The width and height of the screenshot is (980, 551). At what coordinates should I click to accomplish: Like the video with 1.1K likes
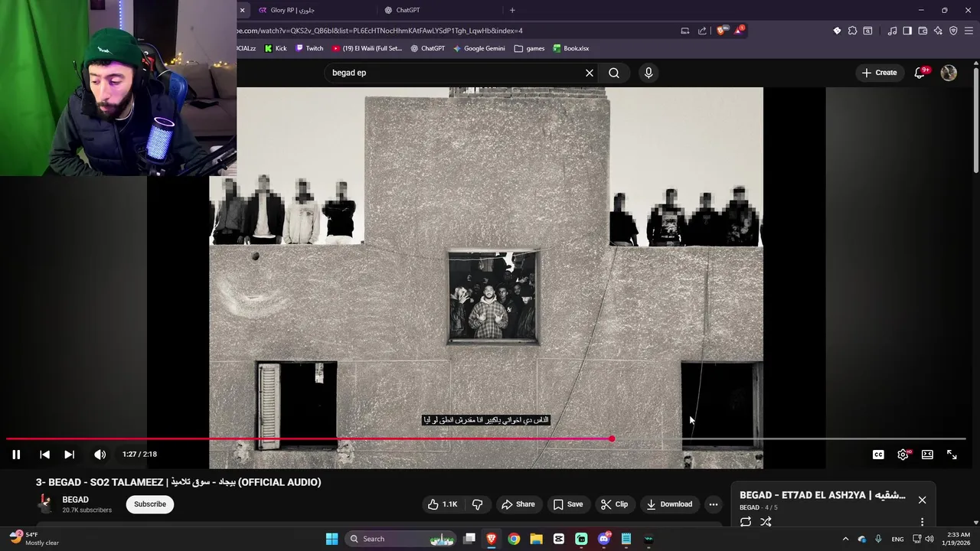click(443, 504)
